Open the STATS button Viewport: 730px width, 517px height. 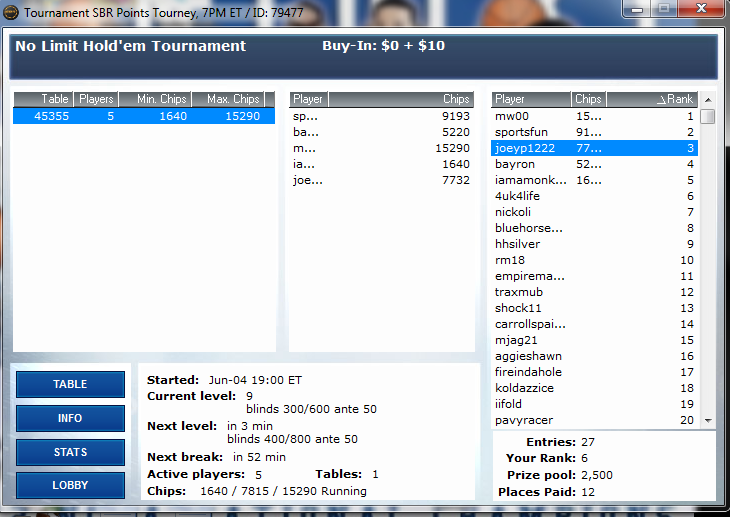coord(70,452)
